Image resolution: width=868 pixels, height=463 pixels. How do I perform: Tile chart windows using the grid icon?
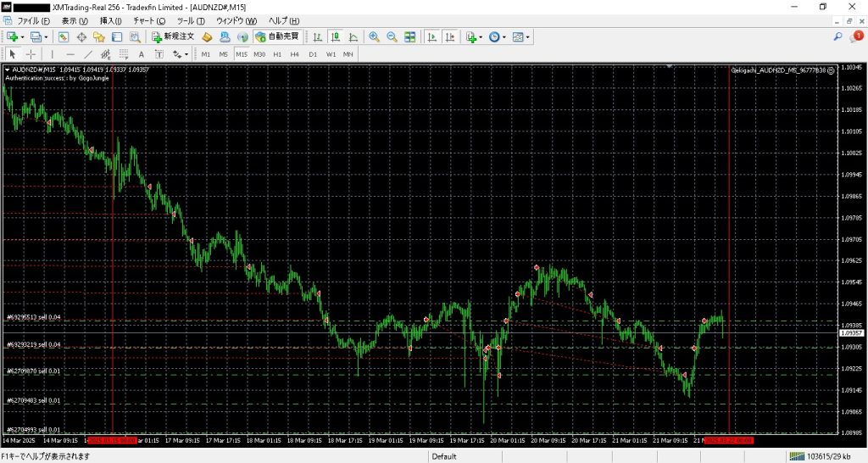[410, 37]
